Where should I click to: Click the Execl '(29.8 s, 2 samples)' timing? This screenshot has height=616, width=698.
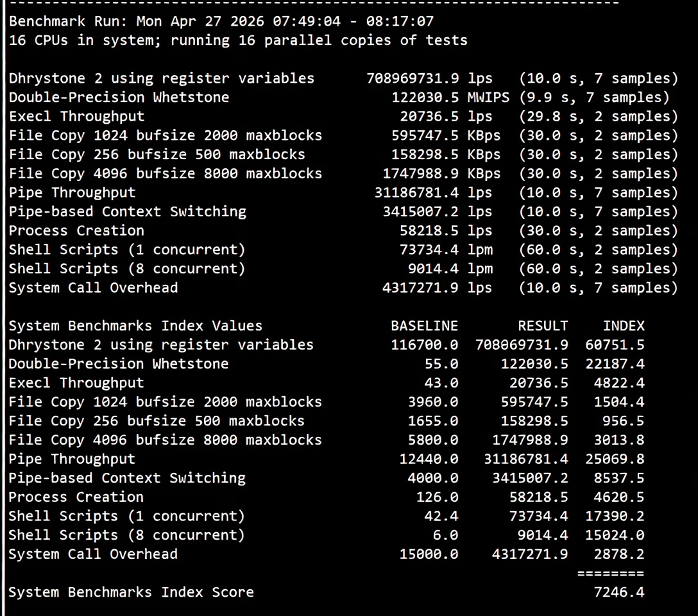click(599, 117)
